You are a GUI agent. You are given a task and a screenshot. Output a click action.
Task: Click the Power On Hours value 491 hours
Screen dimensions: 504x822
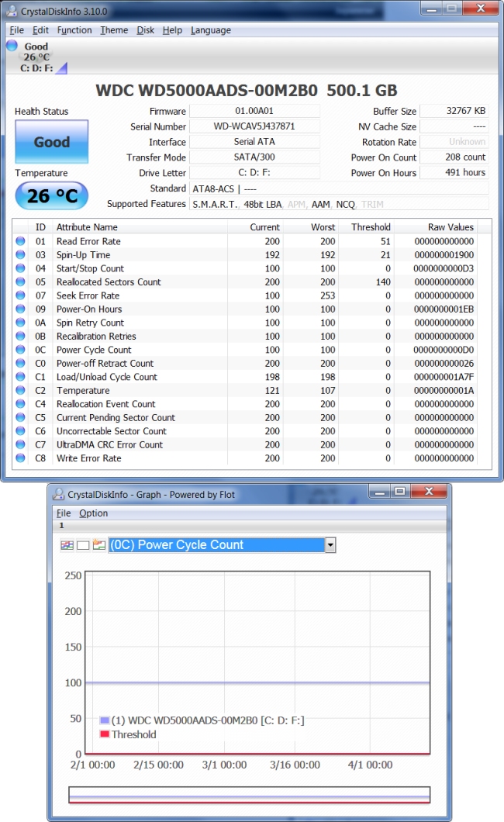click(454, 172)
